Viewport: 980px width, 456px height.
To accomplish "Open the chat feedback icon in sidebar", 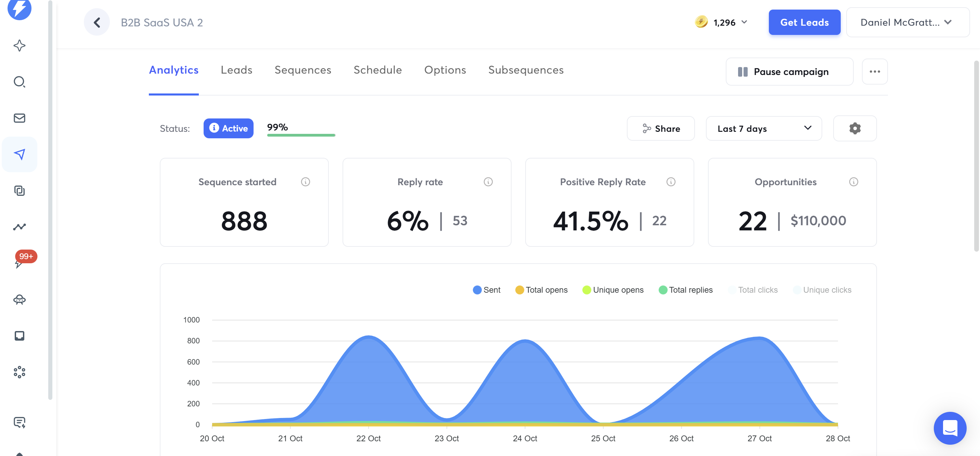I will pos(20,422).
